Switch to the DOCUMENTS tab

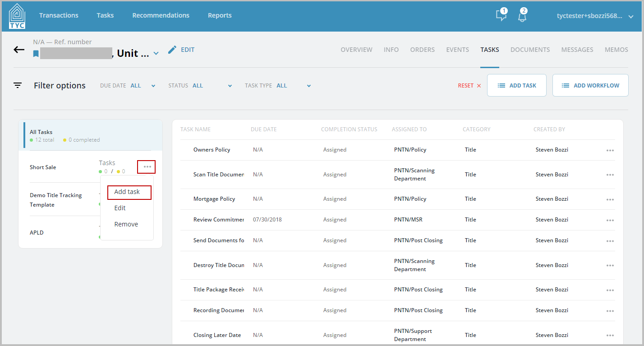pyautogui.click(x=530, y=50)
